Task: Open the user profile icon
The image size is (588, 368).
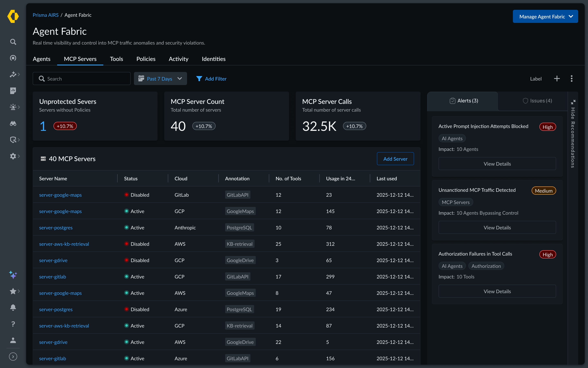Action: pyautogui.click(x=13, y=340)
